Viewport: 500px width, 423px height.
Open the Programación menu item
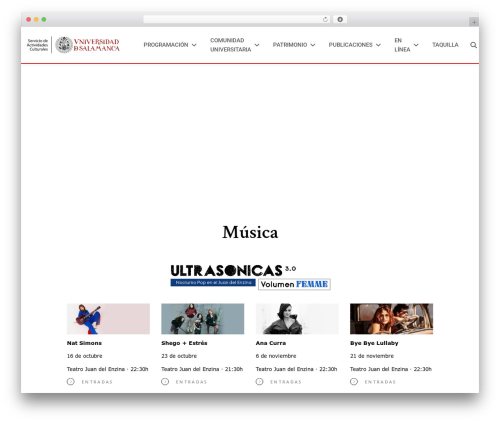pos(166,45)
